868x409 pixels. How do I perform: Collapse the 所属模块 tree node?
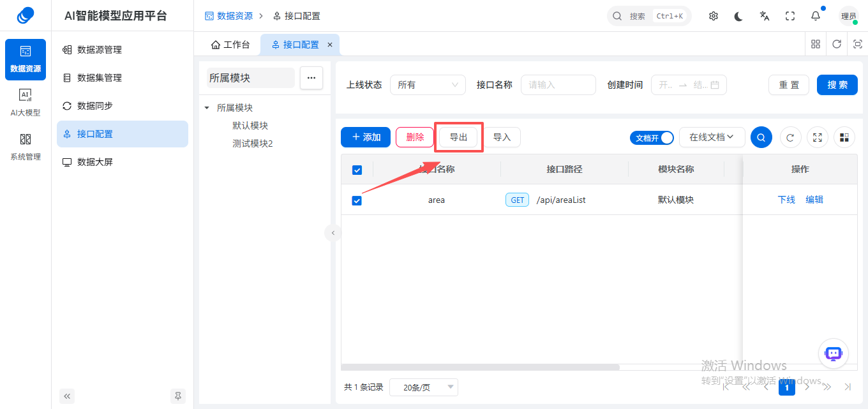click(x=207, y=108)
